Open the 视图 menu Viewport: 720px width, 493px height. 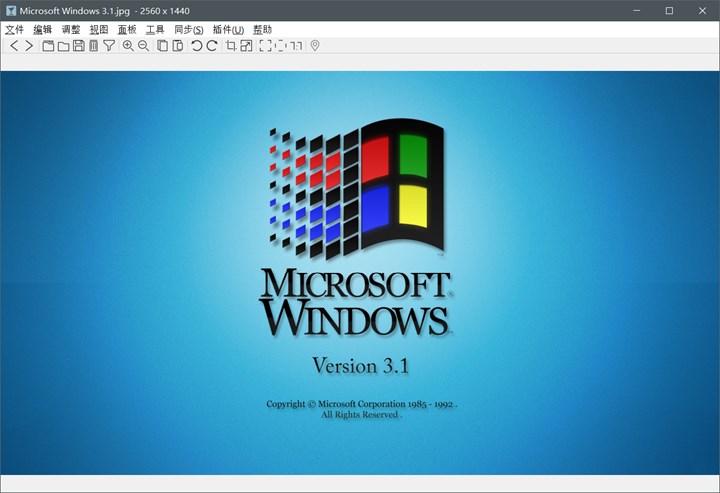(99, 30)
